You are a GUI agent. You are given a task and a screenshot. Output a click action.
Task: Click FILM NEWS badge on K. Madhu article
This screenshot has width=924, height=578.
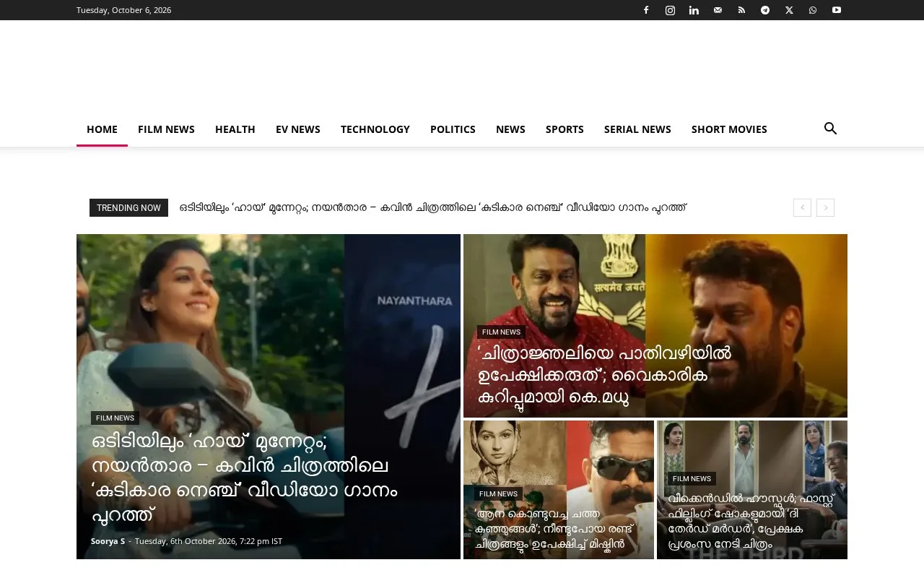click(501, 332)
